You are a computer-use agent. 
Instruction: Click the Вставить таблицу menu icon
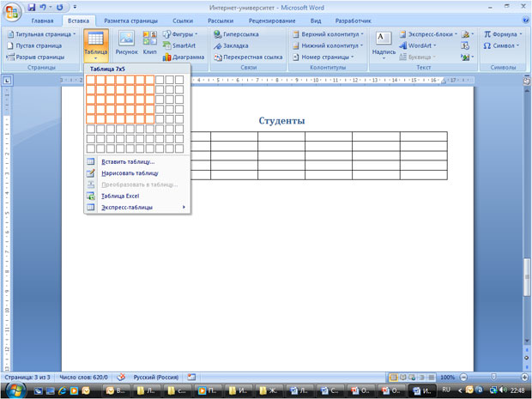[x=91, y=162]
